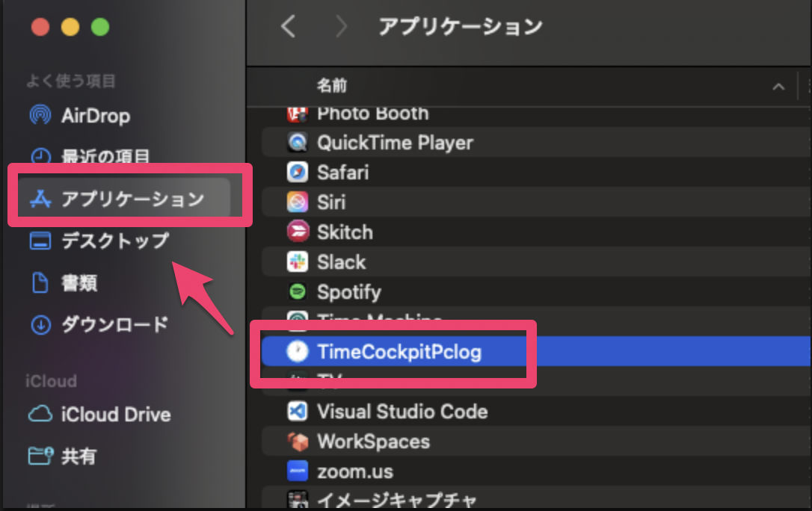Select Visual Studio Code in the list
The image size is (812, 511).
(x=536, y=412)
